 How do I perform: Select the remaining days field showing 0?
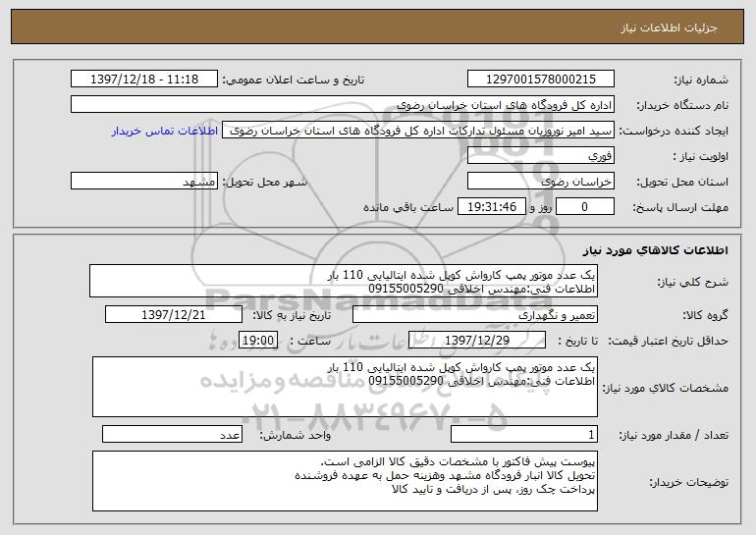pos(585,207)
